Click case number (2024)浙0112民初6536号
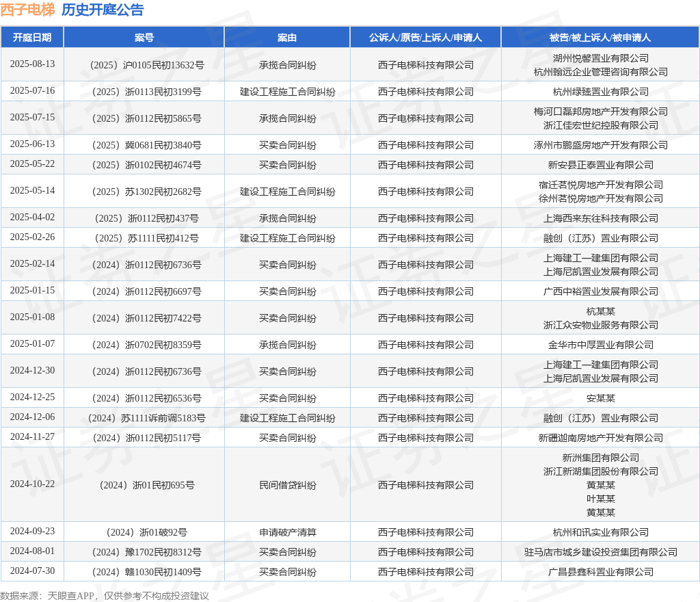This screenshot has width=700, height=602. click(147, 398)
